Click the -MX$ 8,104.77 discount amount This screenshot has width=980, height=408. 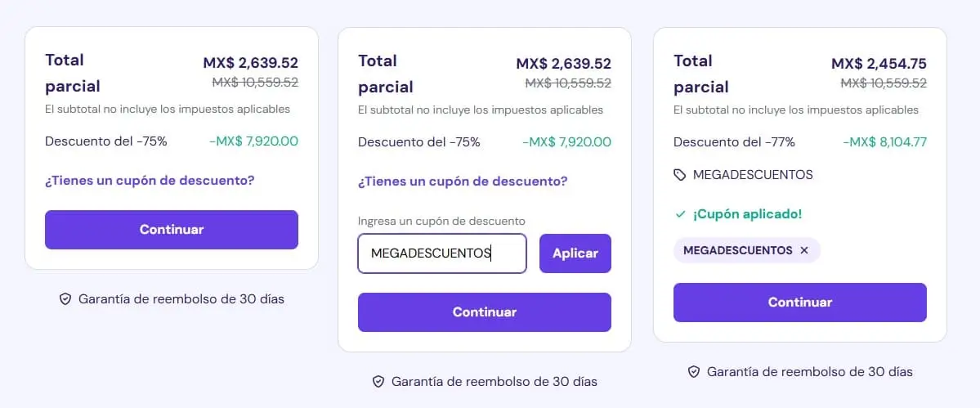pos(884,141)
